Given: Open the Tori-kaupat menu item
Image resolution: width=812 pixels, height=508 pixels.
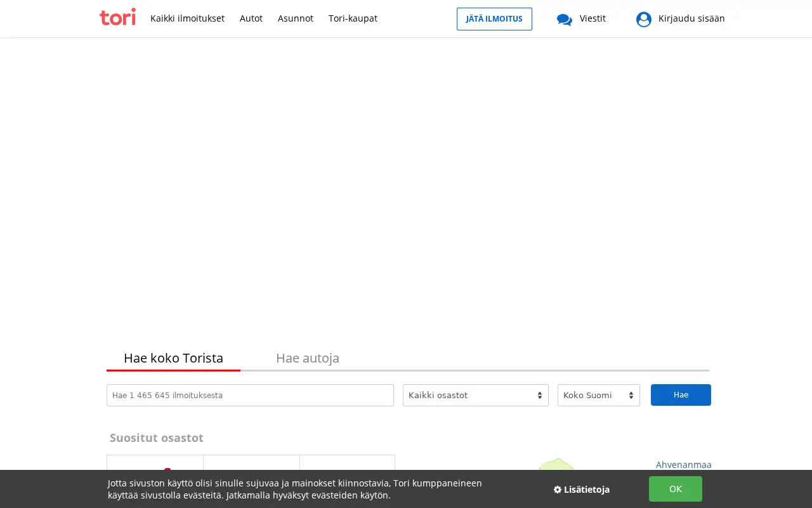Looking at the screenshot, I should click(353, 18).
